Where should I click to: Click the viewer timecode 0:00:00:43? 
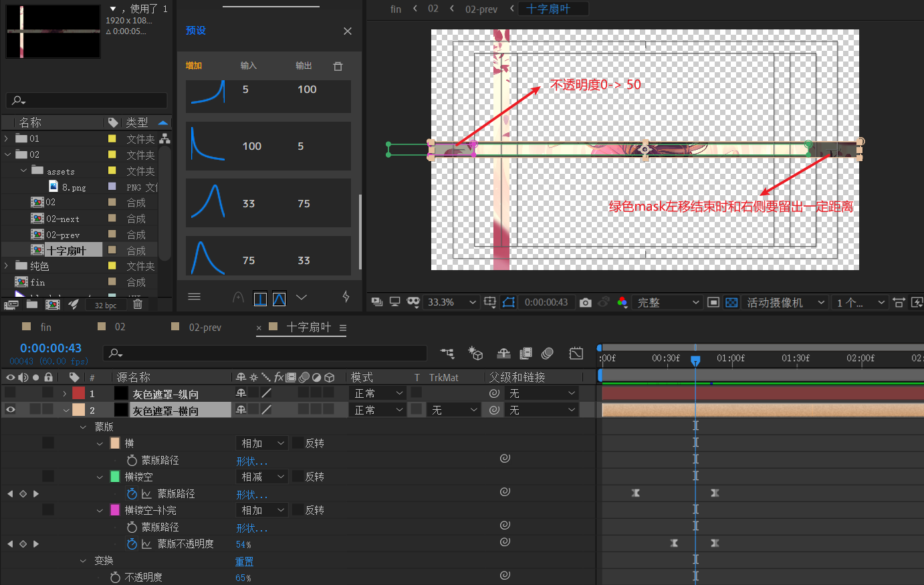546,302
